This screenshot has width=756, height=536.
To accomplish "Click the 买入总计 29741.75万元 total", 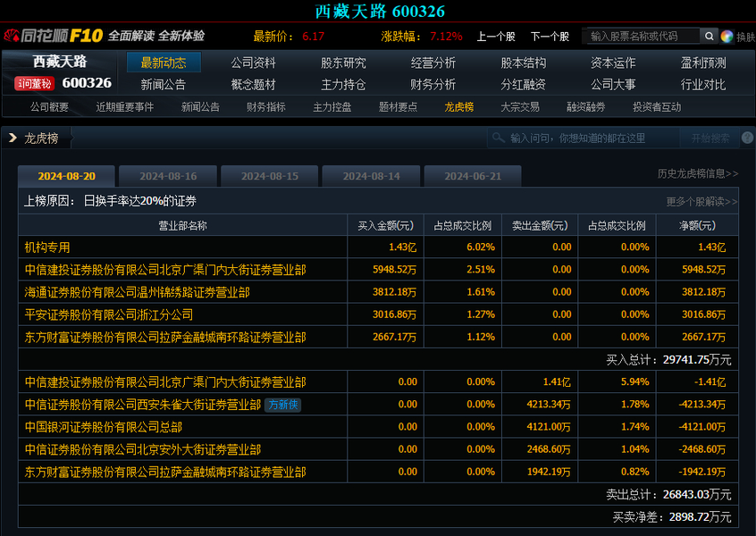I will (668, 360).
